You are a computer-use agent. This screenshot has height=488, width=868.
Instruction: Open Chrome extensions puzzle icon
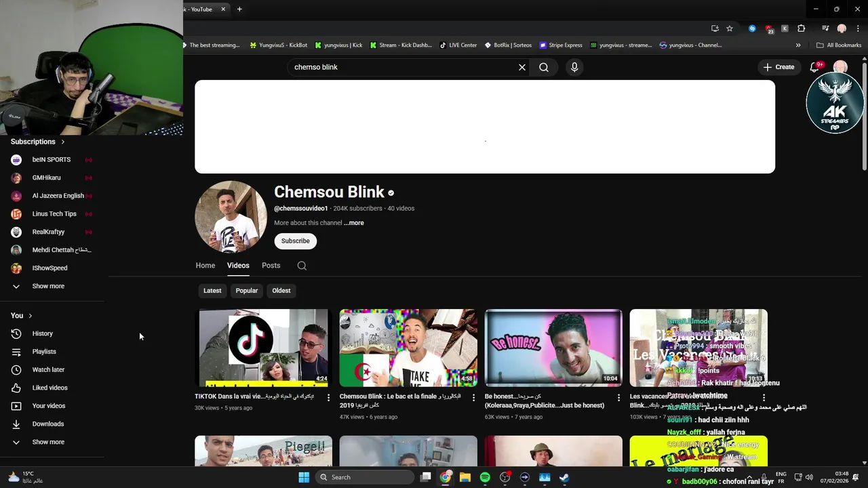pos(802,28)
